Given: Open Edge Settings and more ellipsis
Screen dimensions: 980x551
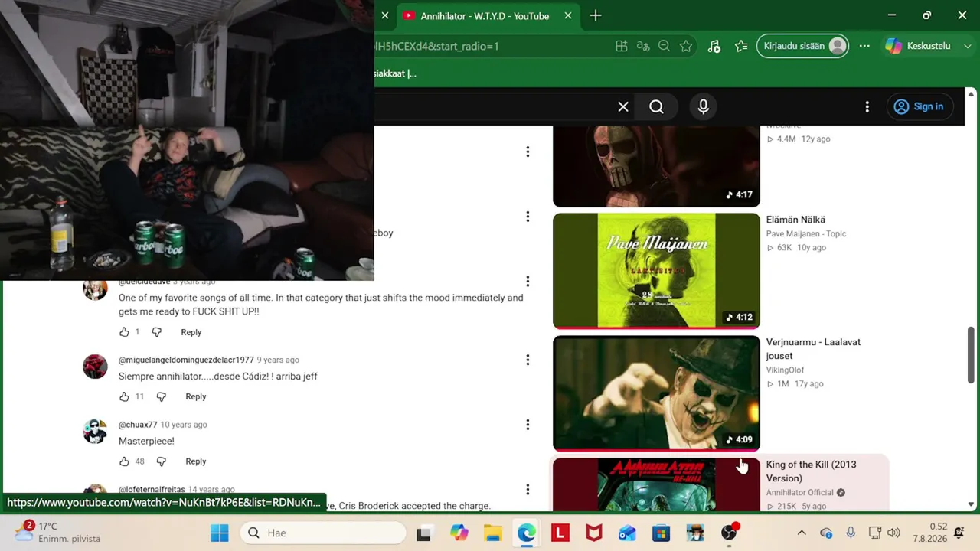Looking at the screenshot, I should (x=864, y=46).
